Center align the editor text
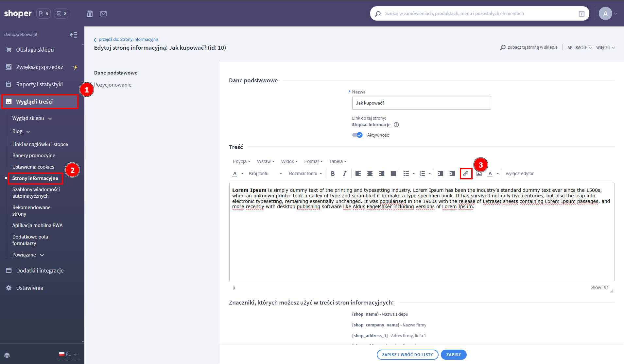 tap(370, 174)
